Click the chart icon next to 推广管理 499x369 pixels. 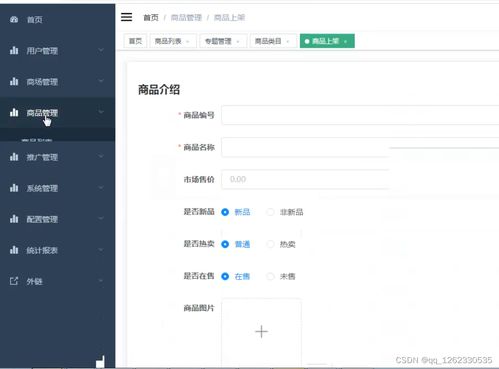(14, 157)
